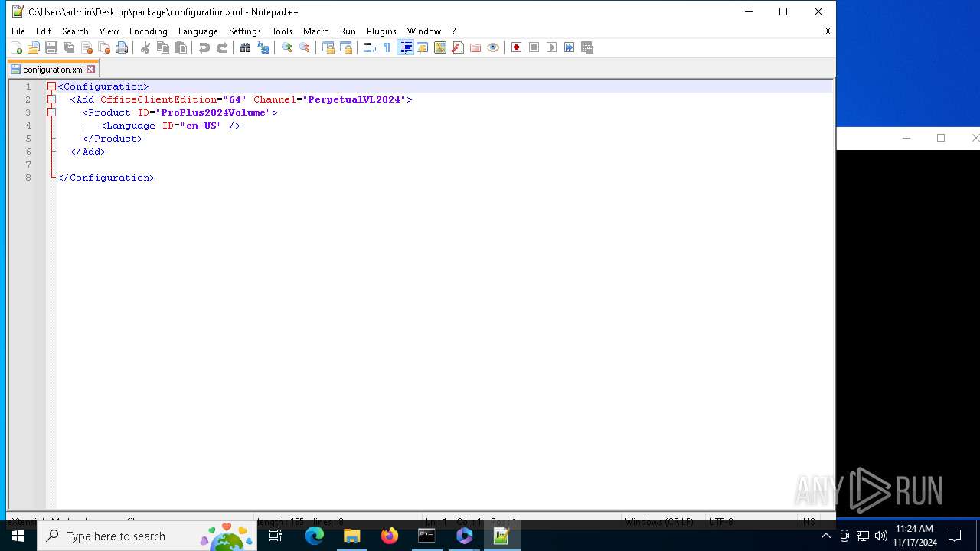Click the Open file toolbar icon

pyautogui.click(x=34, y=47)
